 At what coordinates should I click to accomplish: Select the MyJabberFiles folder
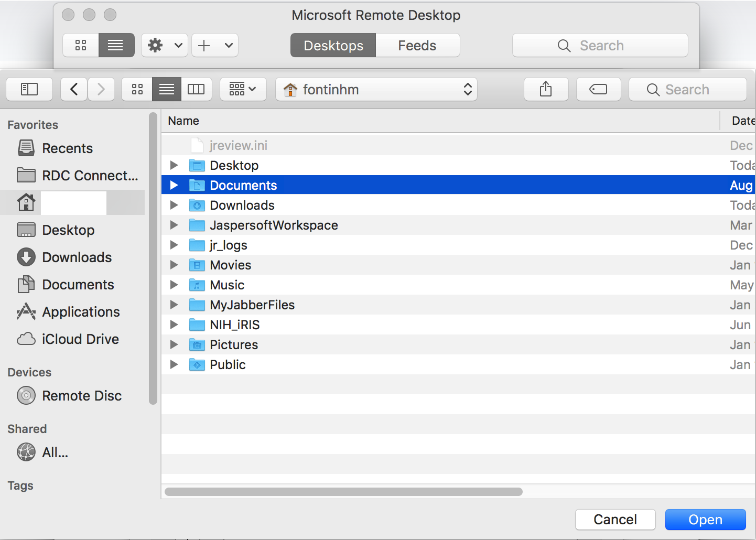(459, 305)
